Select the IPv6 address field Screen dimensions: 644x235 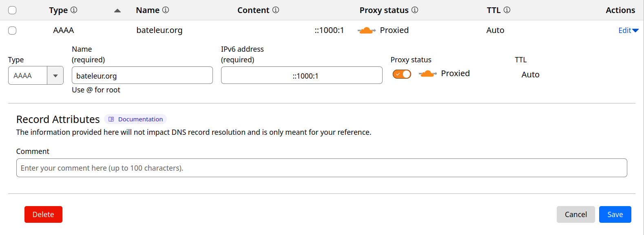[302, 75]
